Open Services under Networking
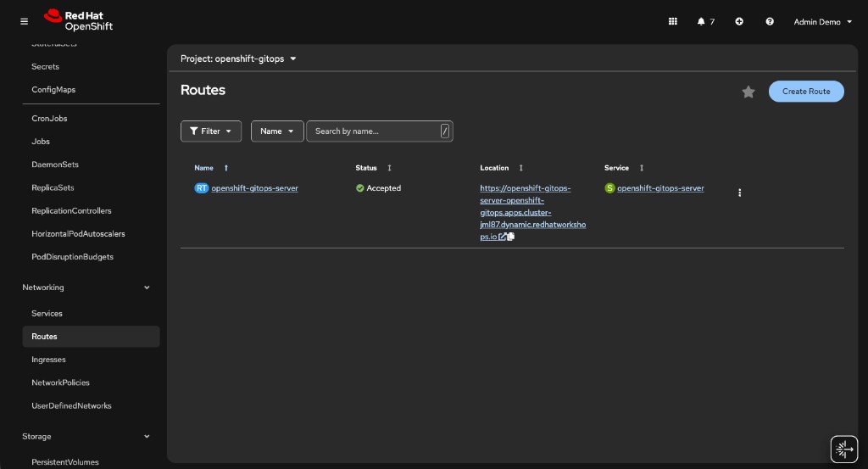 click(47, 314)
